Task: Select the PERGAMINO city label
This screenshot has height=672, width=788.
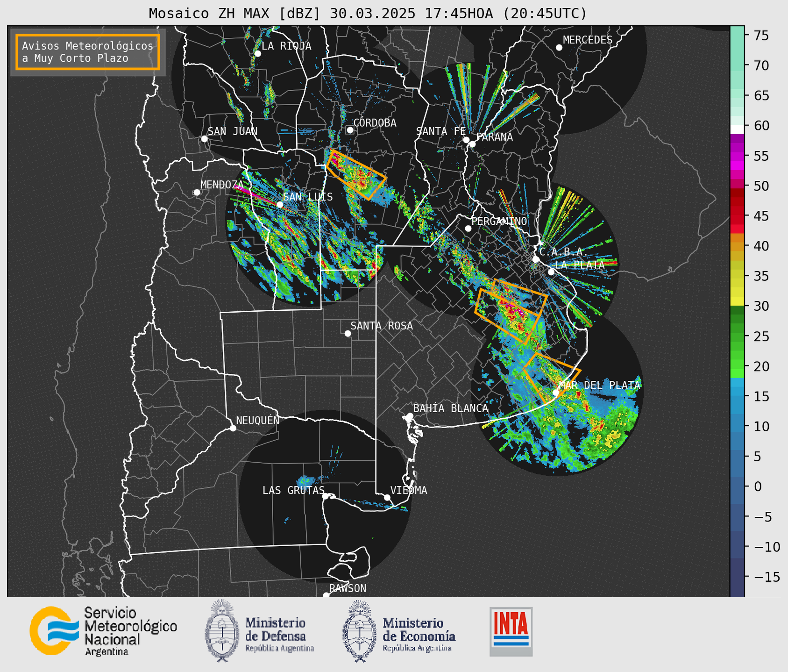Action: pos(499,221)
